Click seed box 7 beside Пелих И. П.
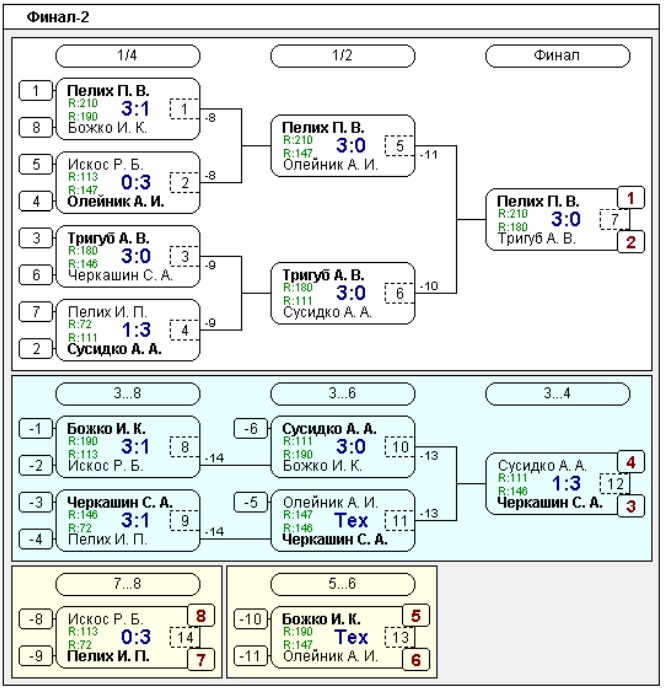The width and height of the screenshot is (667, 691). [x=36, y=312]
